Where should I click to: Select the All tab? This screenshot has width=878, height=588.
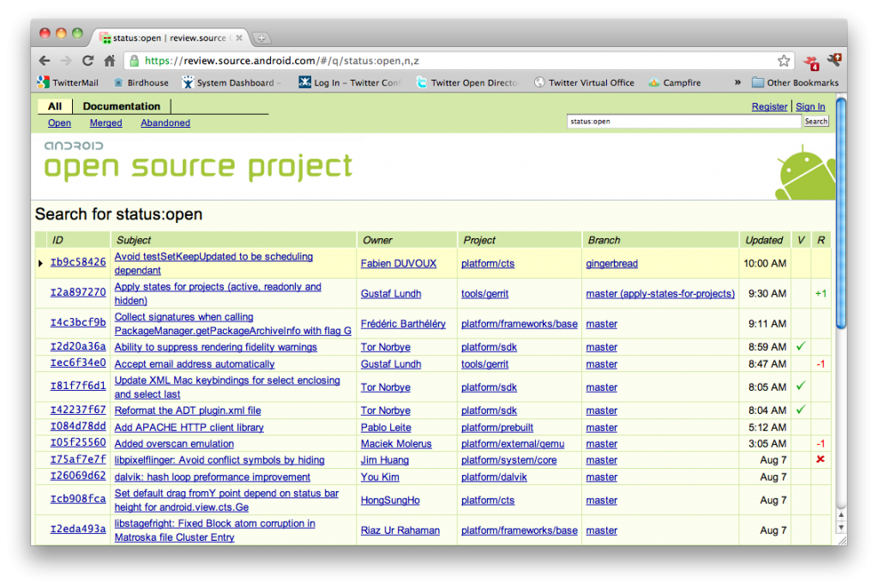55,106
